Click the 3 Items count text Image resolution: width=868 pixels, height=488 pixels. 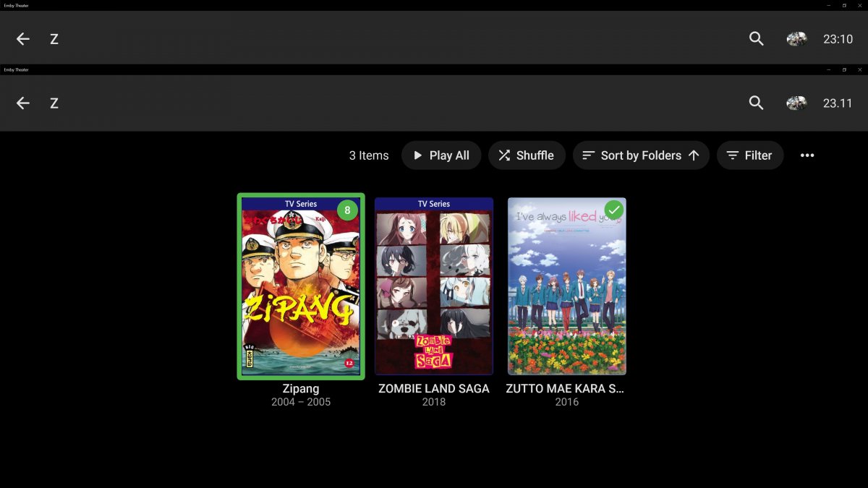click(369, 155)
